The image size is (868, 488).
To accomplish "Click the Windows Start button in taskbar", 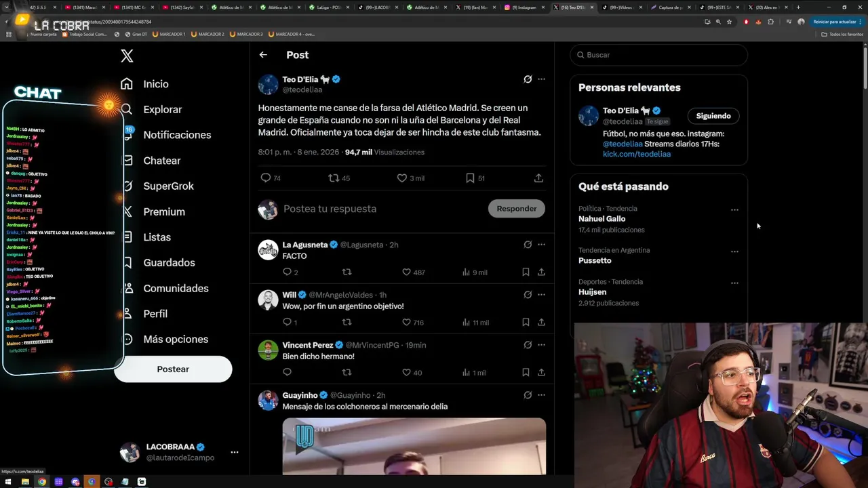I will [8, 482].
